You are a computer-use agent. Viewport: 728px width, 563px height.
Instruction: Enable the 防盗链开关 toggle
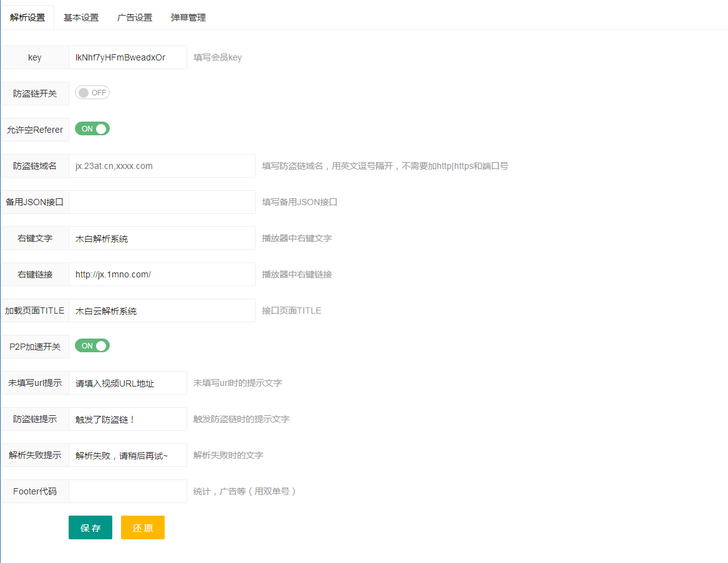[92, 92]
